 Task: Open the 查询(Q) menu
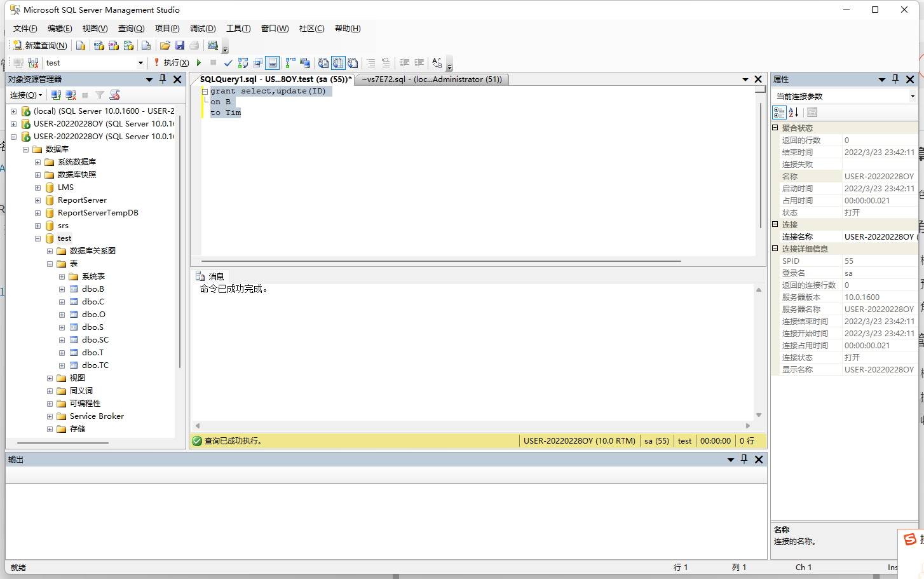pyautogui.click(x=131, y=29)
